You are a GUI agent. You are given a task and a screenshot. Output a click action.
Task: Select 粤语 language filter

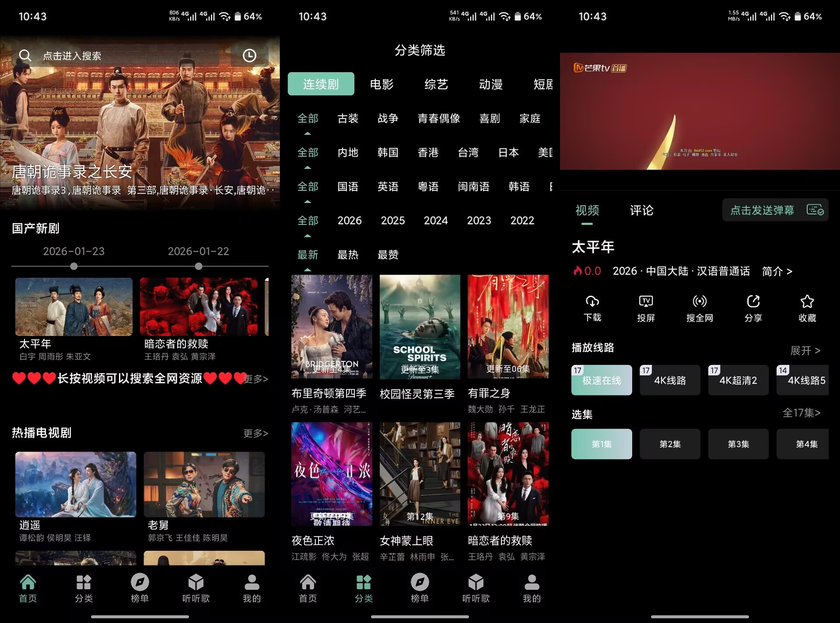point(429,186)
